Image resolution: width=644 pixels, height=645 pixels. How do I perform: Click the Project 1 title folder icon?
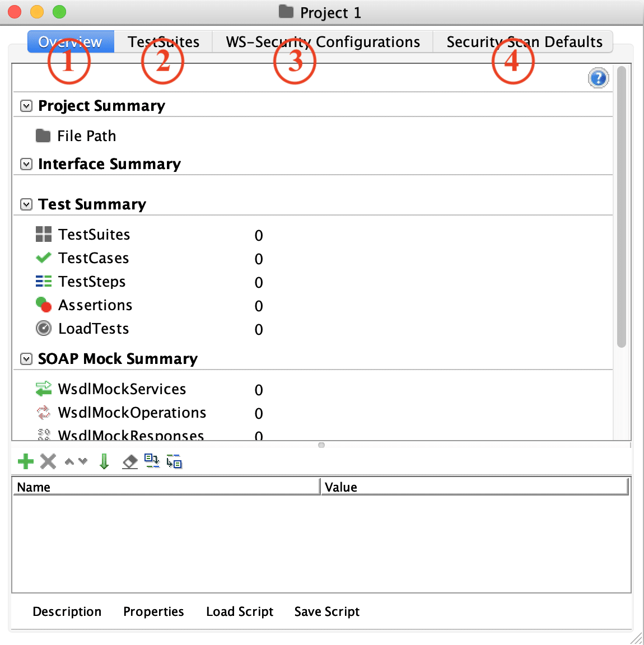[x=286, y=12]
